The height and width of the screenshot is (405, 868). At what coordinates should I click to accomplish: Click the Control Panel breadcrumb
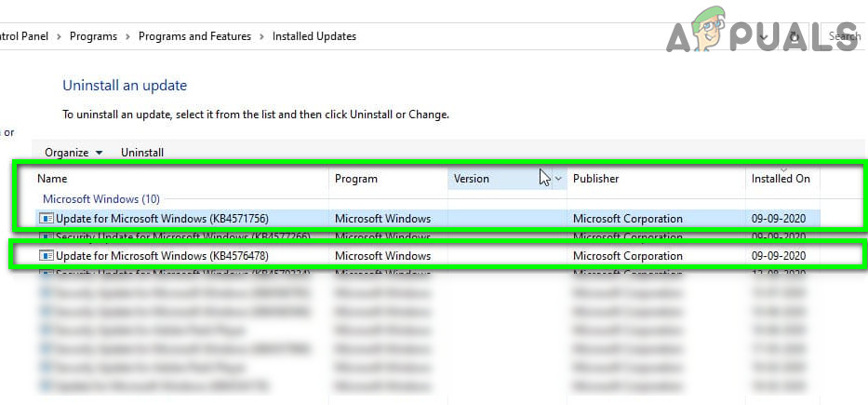[x=24, y=36]
